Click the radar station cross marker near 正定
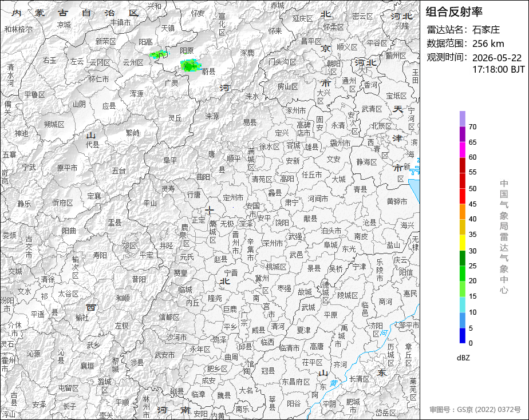 click(x=210, y=211)
